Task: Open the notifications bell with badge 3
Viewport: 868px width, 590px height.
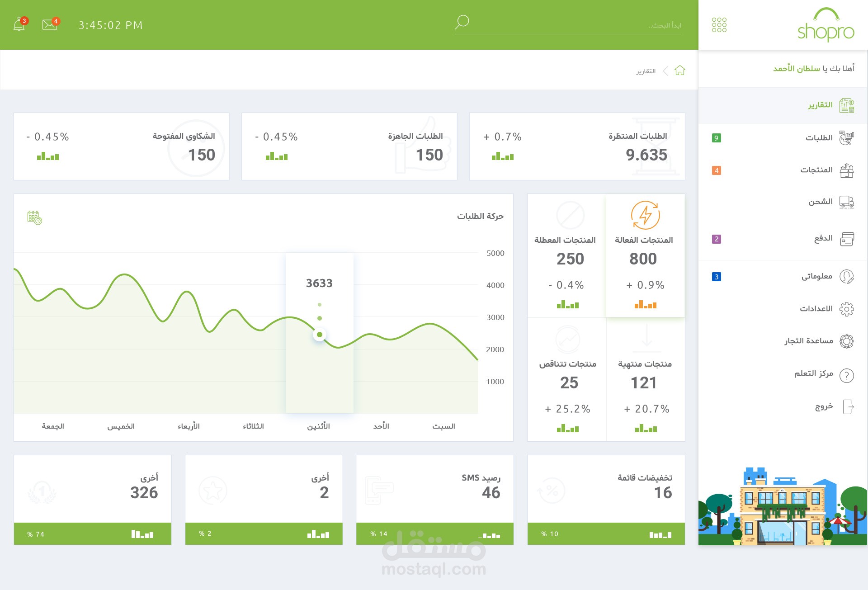Action: 19,24
